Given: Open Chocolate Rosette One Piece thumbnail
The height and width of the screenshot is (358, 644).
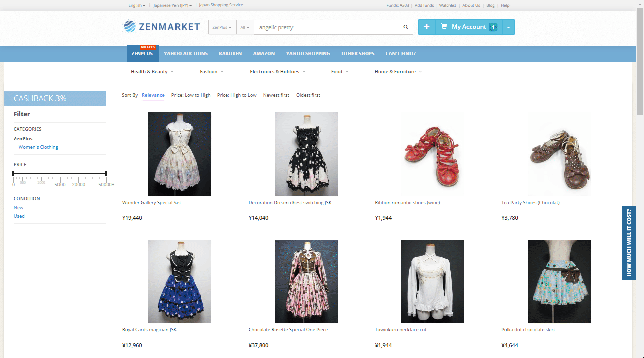Looking at the screenshot, I should click(306, 281).
